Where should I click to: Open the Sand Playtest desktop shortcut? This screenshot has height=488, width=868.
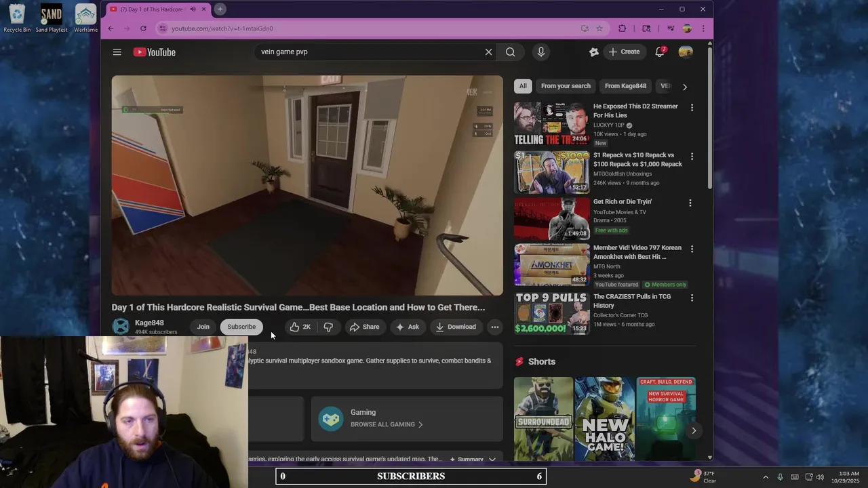pos(52,18)
